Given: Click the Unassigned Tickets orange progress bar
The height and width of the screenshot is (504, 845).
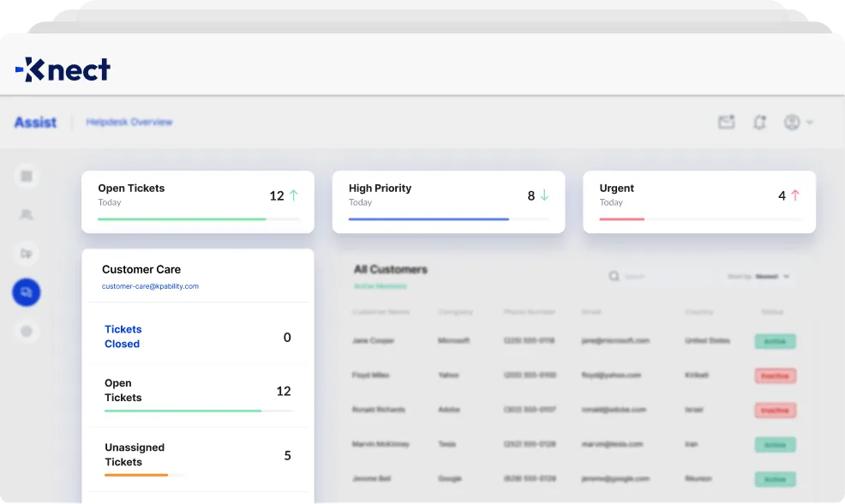Looking at the screenshot, I should coord(136,474).
